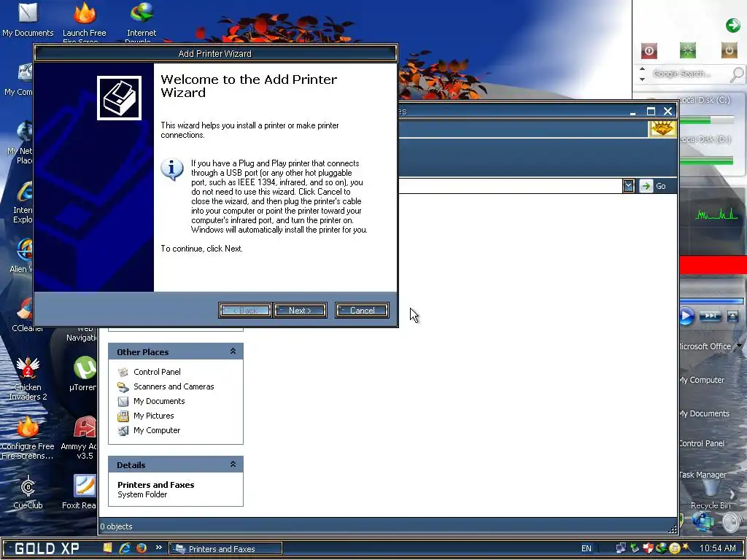Click the address bar field in Printers and Faxes
This screenshot has width=747, height=560.
pos(510,186)
